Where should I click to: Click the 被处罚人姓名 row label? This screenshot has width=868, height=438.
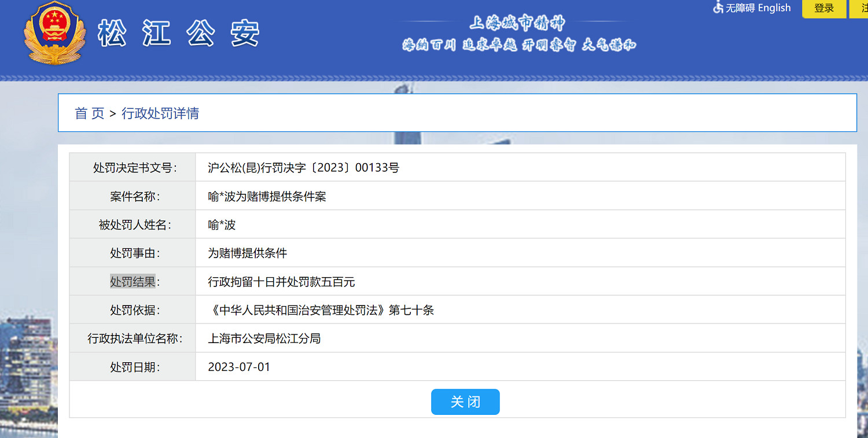(x=132, y=224)
